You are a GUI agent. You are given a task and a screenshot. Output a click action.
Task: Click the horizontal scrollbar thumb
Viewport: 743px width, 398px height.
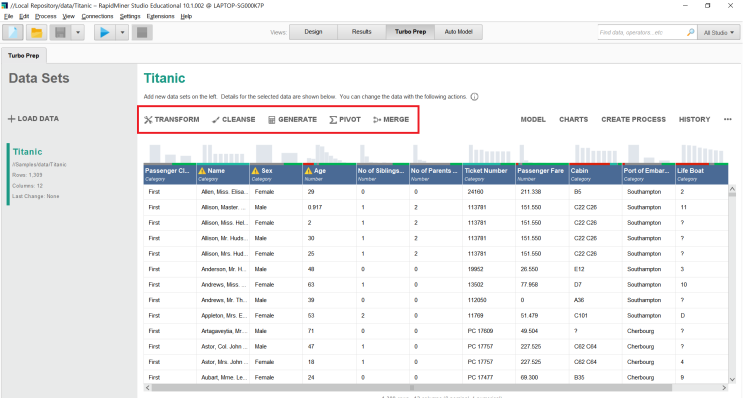point(411,388)
